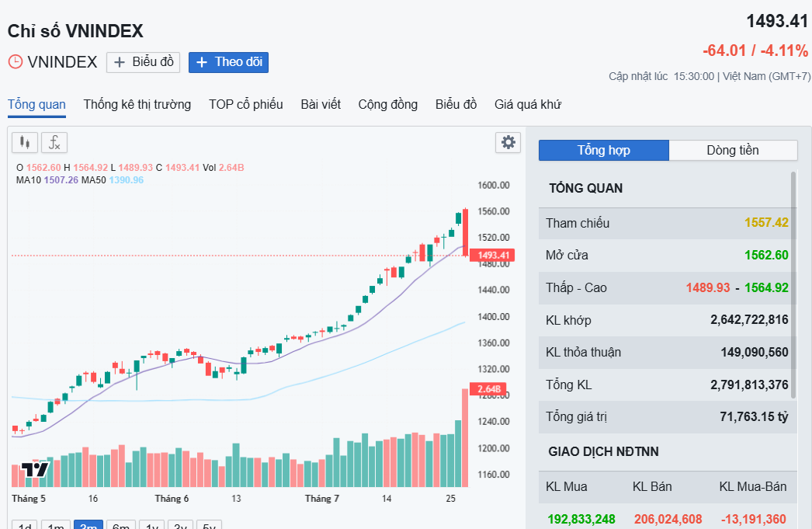Go to the TOP cổ phiếu tab
The height and width of the screenshot is (529, 812).
click(246, 105)
